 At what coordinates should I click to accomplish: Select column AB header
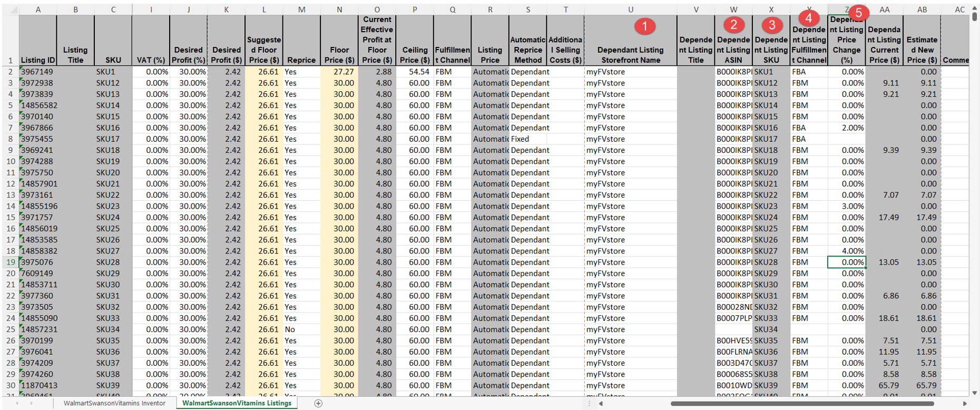click(922, 9)
